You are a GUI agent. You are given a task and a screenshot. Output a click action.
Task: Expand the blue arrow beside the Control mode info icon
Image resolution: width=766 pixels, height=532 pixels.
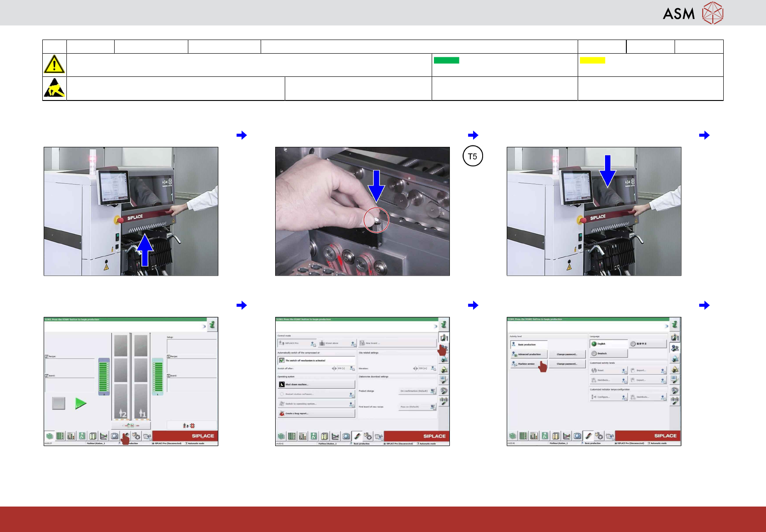(x=435, y=326)
